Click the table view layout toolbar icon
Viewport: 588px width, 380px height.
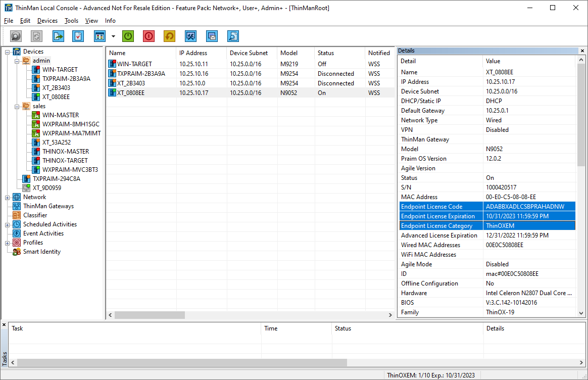click(x=100, y=36)
